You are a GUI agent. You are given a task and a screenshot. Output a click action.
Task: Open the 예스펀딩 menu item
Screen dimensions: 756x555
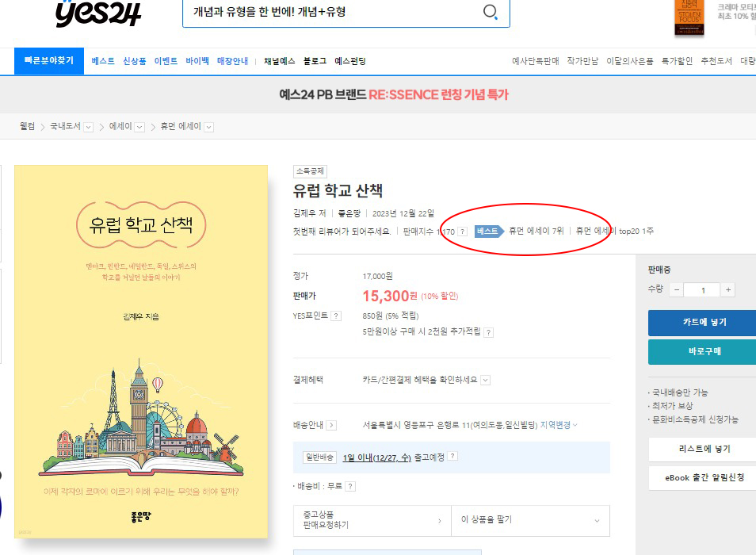pyautogui.click(x=350, y=61)
